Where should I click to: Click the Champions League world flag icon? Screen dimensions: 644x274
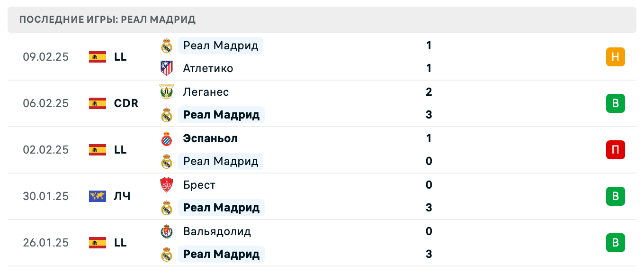(98, 196)
